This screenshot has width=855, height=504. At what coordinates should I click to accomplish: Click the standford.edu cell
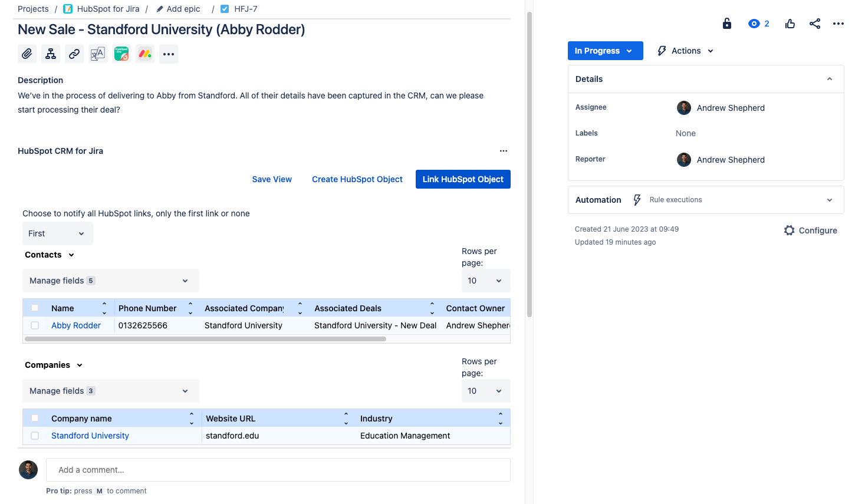[x=232, y=436]
